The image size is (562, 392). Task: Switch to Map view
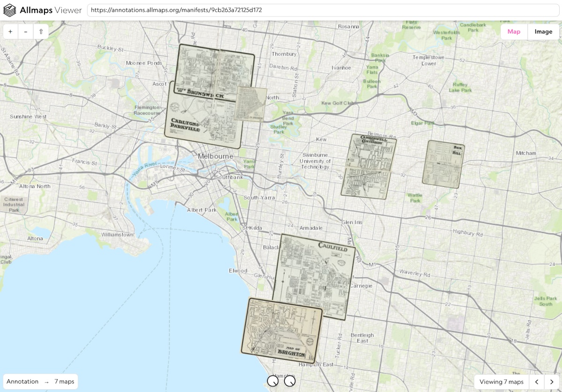(x=514, y=32)
